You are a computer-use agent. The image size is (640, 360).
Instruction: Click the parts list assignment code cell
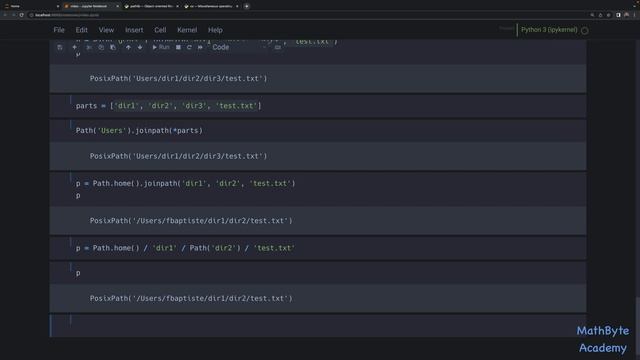[x=318, y=106]
